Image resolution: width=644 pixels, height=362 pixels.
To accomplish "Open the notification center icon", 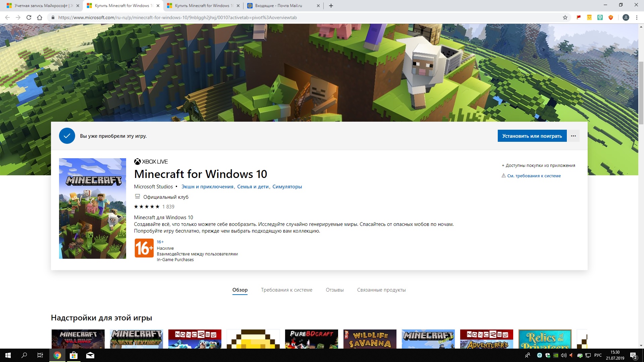I will pos(634,355).
